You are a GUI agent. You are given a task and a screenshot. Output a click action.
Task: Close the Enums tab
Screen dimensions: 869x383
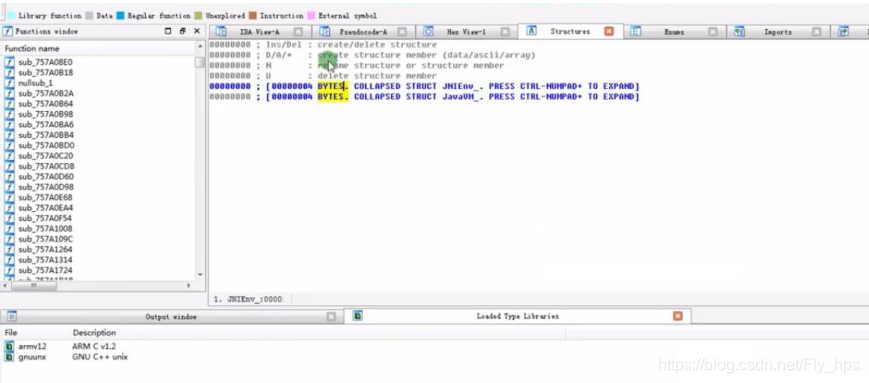713,32
